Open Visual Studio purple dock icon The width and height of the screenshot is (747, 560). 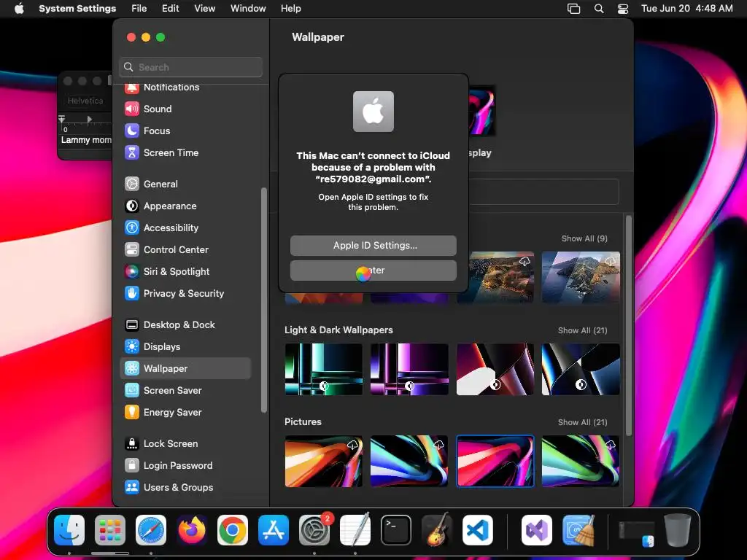[x=537, y=530]
